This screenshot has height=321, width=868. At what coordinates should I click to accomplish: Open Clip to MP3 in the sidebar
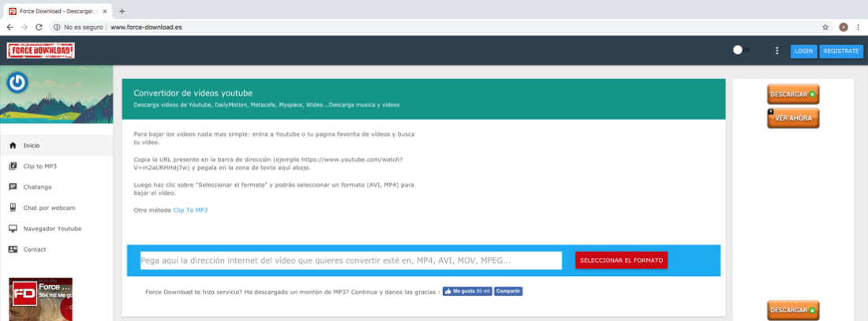tap(57, 166)
